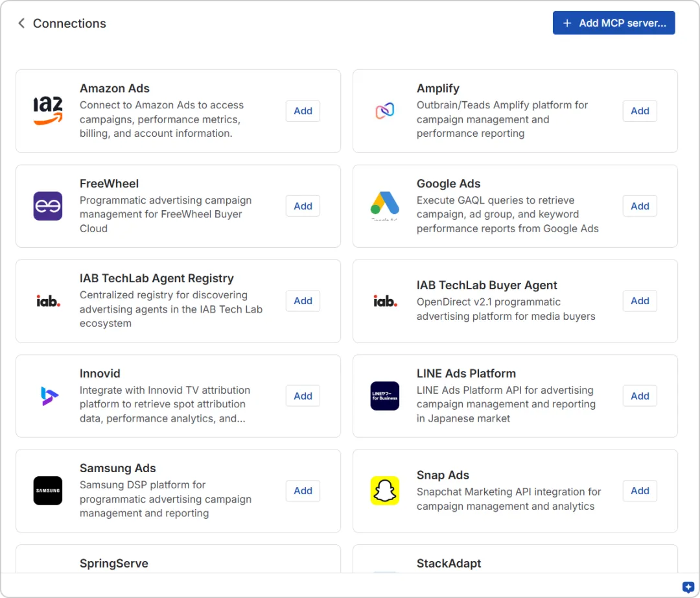Click the OpenDirect v2.1 description
700x598 pixels.
tap(506, 309)
